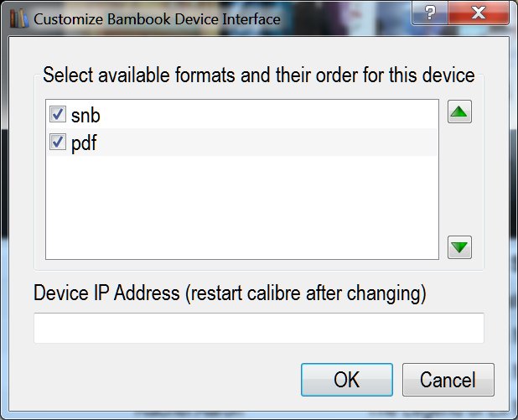The width and height of the screenshot is (518, 420).
Task: Uncheck the snb format checkbox
Action: pos(58,115)
